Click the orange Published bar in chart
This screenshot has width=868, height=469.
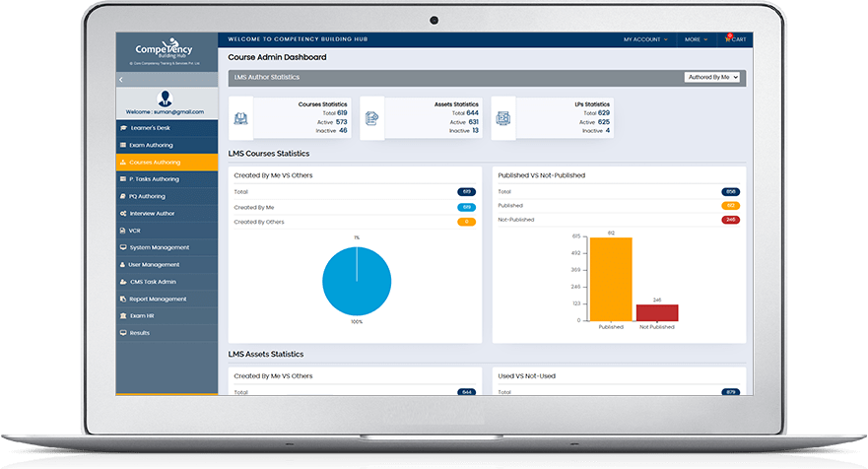[x=611, y=279]
